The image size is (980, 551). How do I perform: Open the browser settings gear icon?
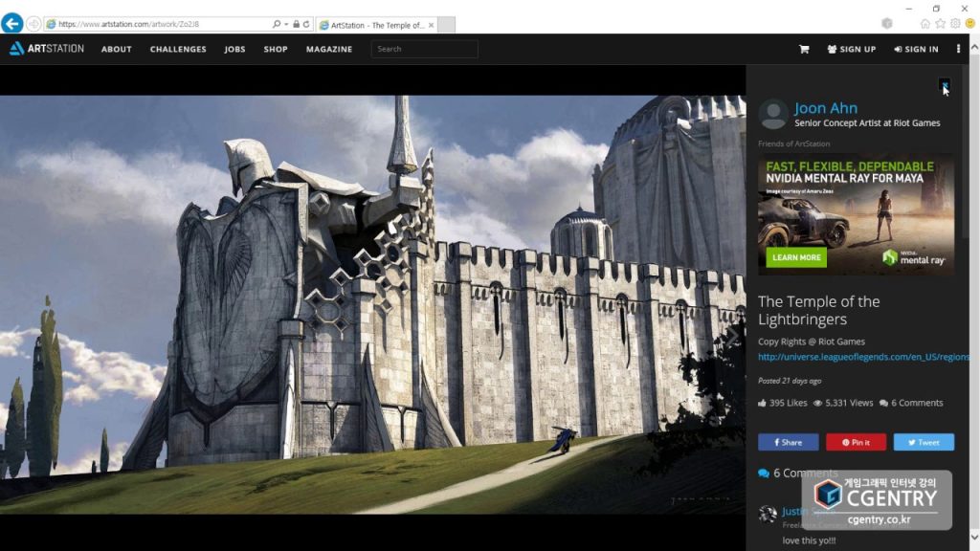955,24
